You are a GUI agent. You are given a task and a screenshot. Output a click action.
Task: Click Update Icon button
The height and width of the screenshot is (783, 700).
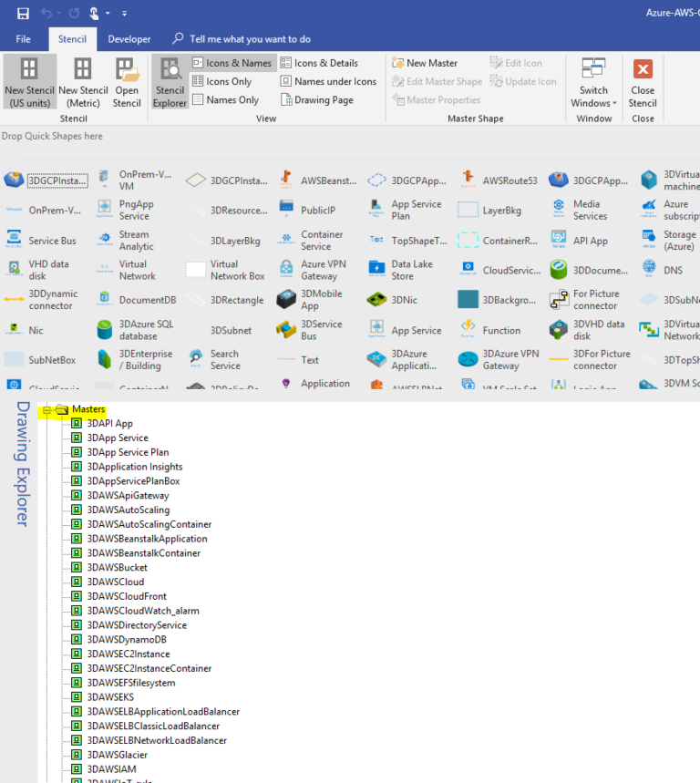(x=523, y=81)
